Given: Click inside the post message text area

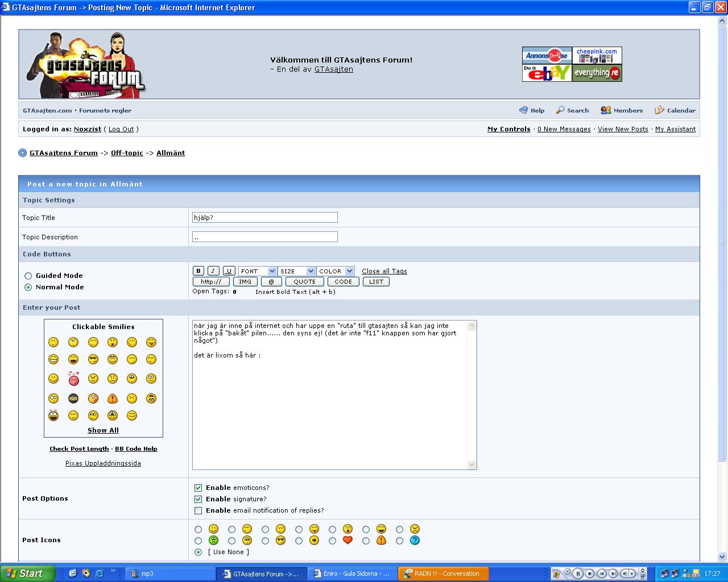Looking at the screenshot, I should [330, 395].
